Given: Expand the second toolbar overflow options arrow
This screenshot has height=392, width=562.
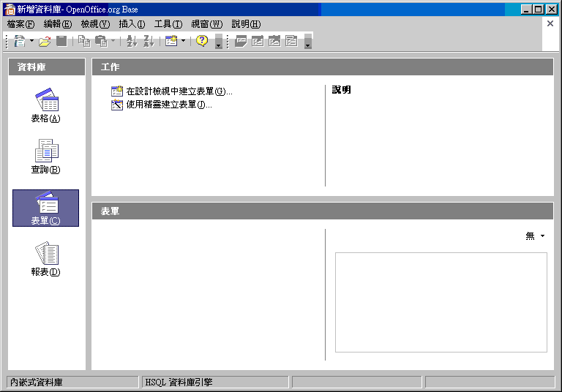Looking at the screenshot, I should pyautogui.click(x=307, y=42).
